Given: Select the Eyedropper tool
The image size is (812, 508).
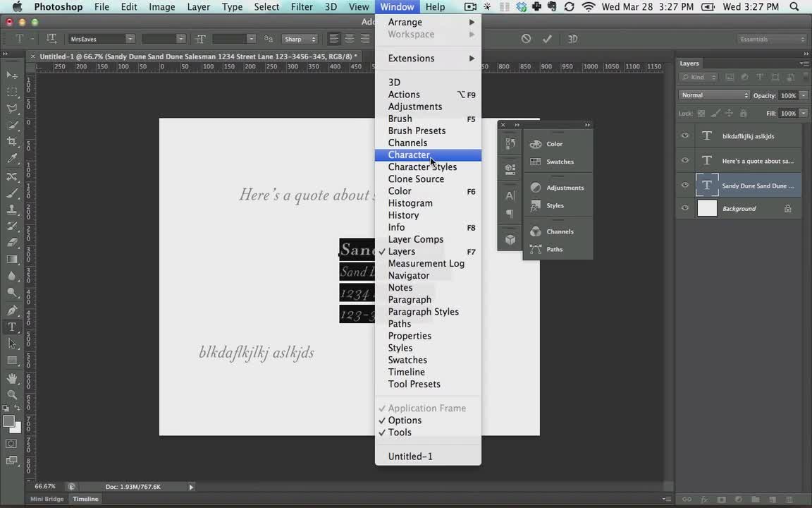Looking at the screenshot, I should coord(12,159).
